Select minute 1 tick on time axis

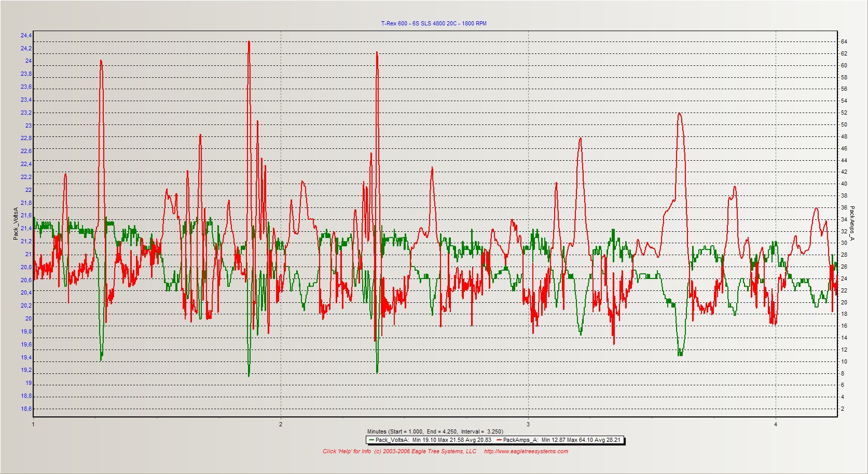[33, 424]
